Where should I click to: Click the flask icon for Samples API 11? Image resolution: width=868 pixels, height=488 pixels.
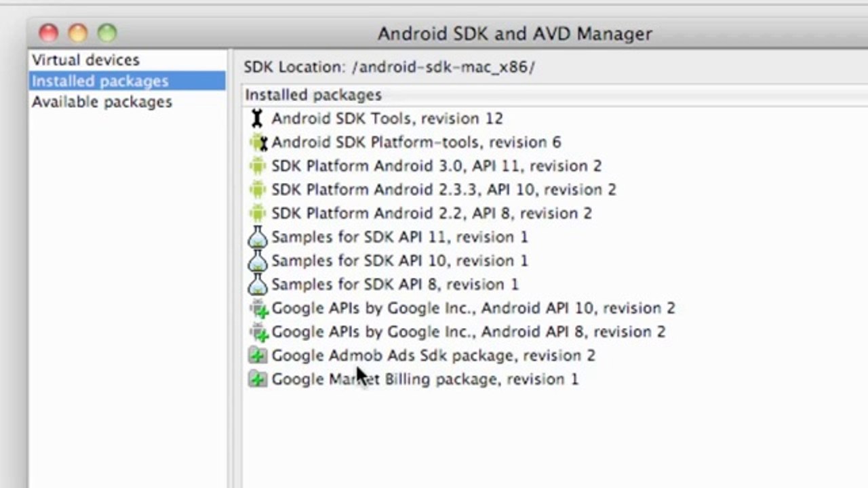pyautogui.click(x=258, y=237)
